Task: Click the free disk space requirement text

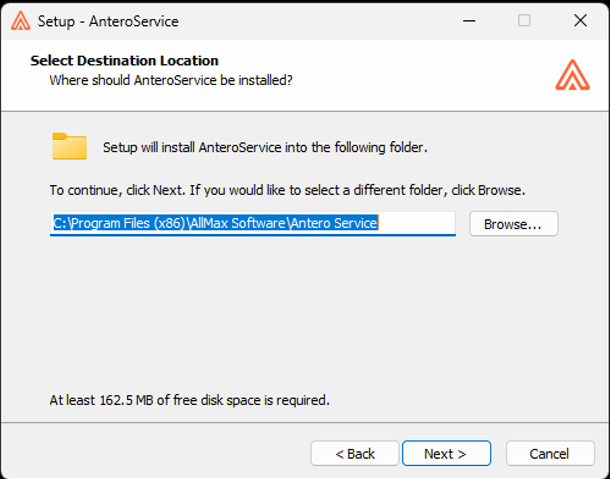Action: pos(189,400)
